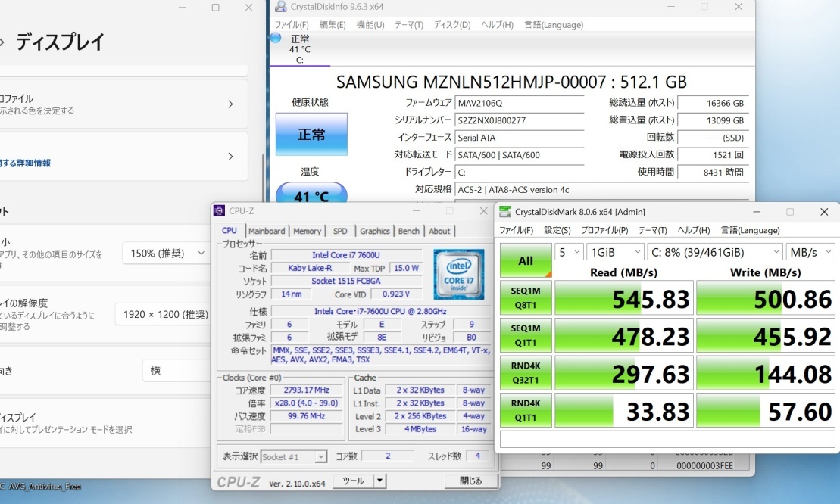The height and width of the screenshot is (504, 840).
Task: Click the 正常 health status button
Action: [311, 134]
